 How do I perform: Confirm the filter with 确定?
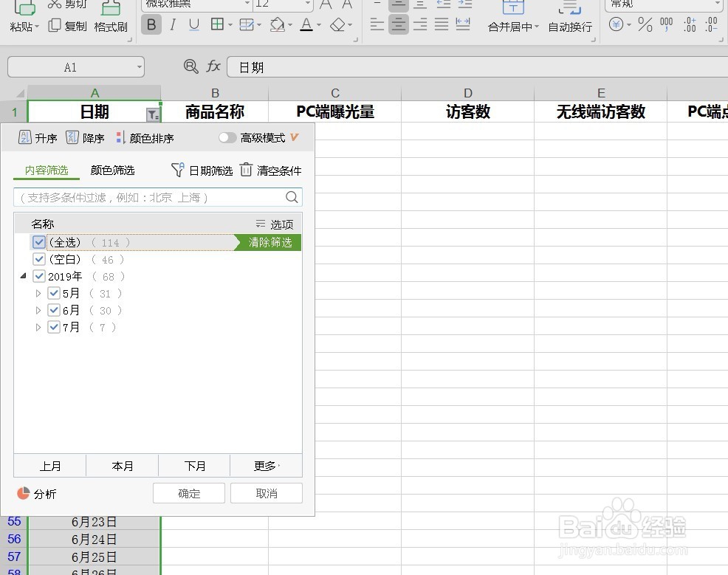point(188,493)
